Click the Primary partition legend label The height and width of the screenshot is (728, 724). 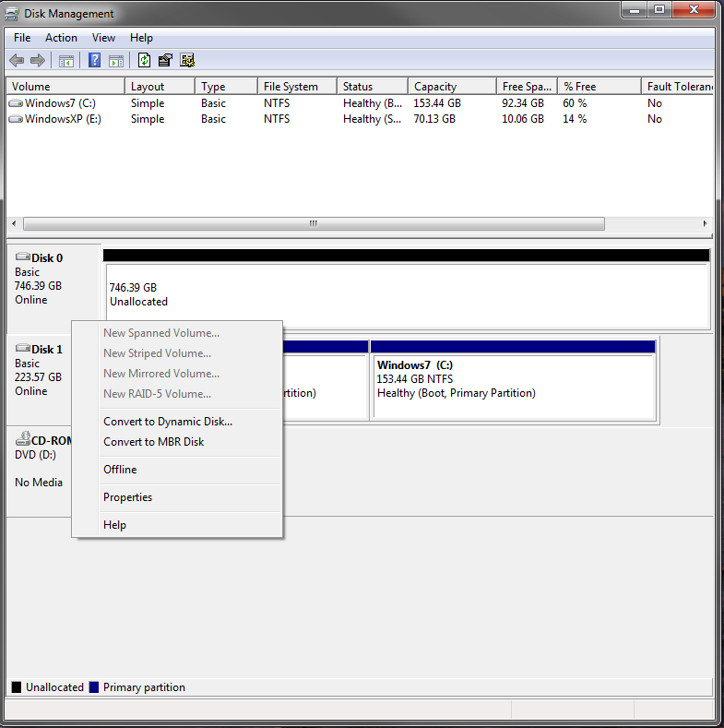point(144,687)
